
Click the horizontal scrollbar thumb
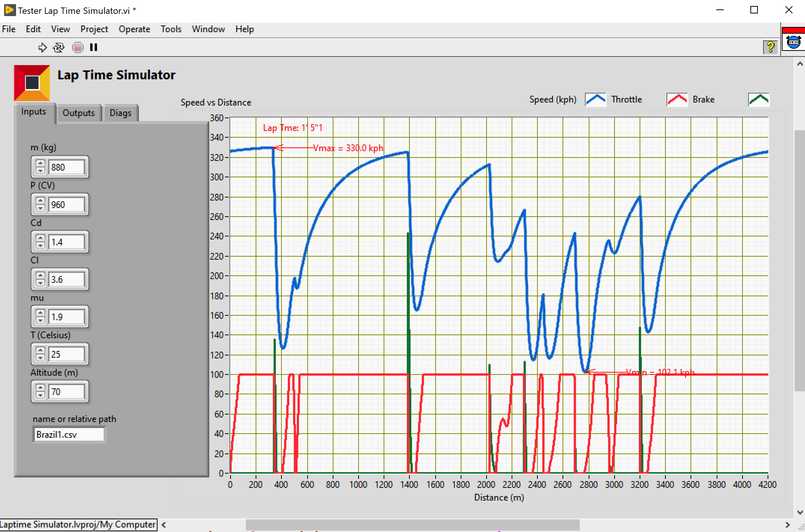[412, 525]
